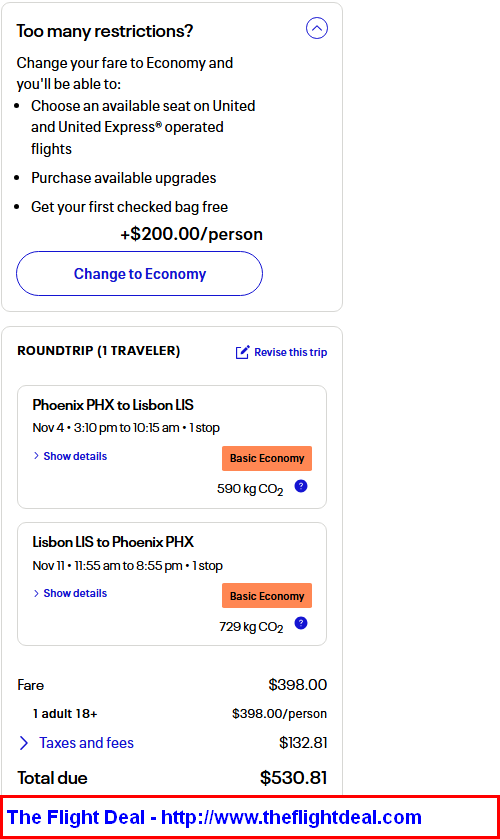Click the Phoenix PHX to Lisbon LIS heading
500x839 pixels.
click(113, 405)
